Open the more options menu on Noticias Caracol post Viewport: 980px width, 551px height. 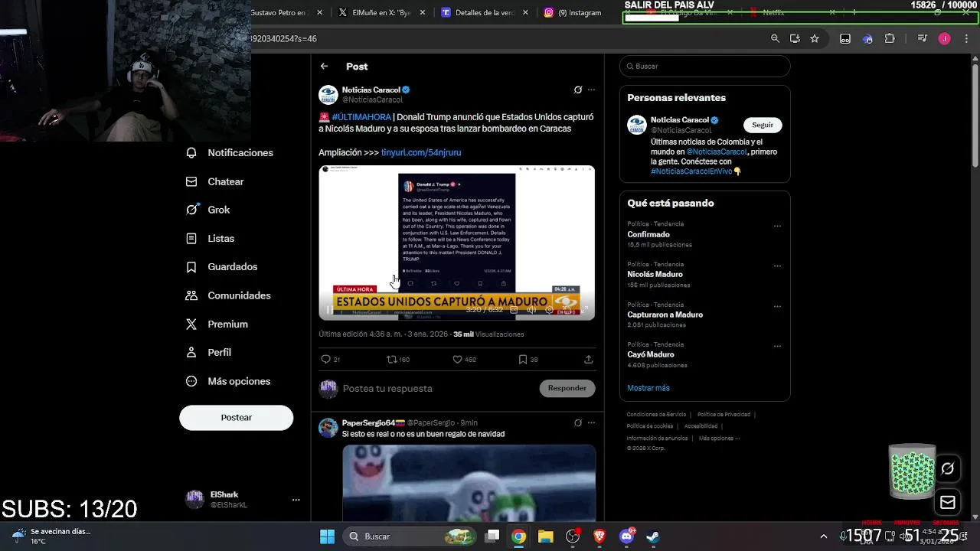(591, 90)
